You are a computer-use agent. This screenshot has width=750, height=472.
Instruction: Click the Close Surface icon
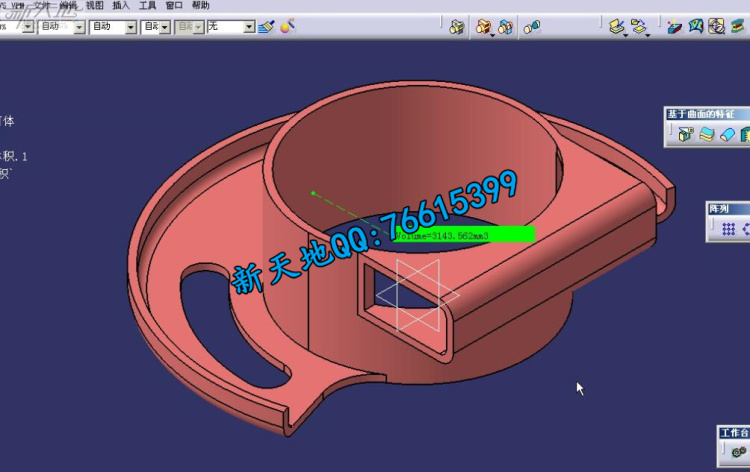point(727,135)
